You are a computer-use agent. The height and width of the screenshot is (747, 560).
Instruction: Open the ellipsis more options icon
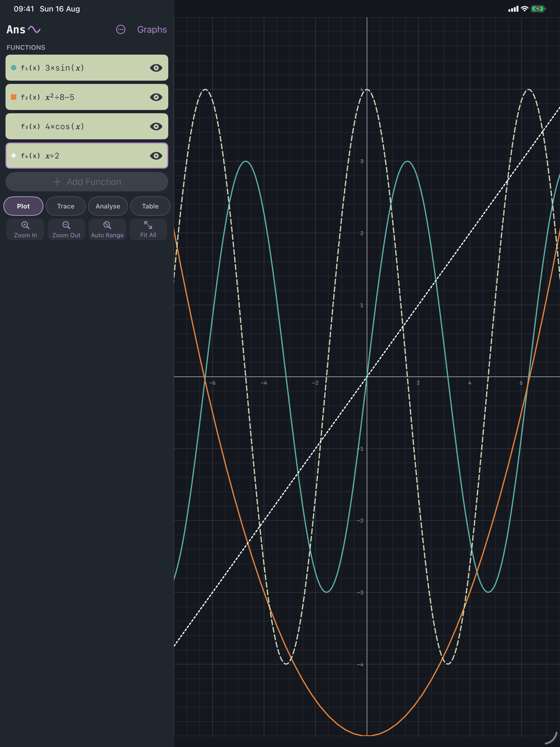pos(121,29)
